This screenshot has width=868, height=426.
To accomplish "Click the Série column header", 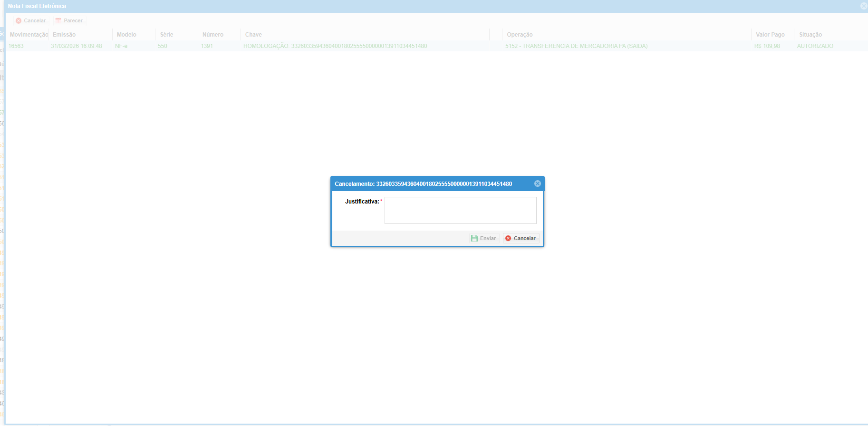I will (166, 35).
